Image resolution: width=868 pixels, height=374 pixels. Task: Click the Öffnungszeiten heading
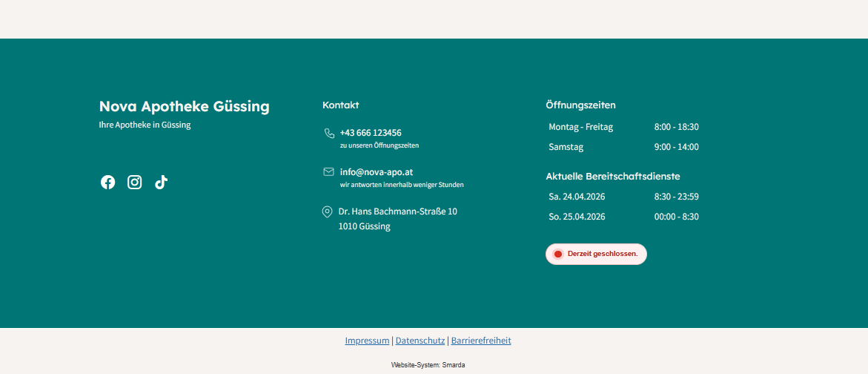[x=580, y=105]
